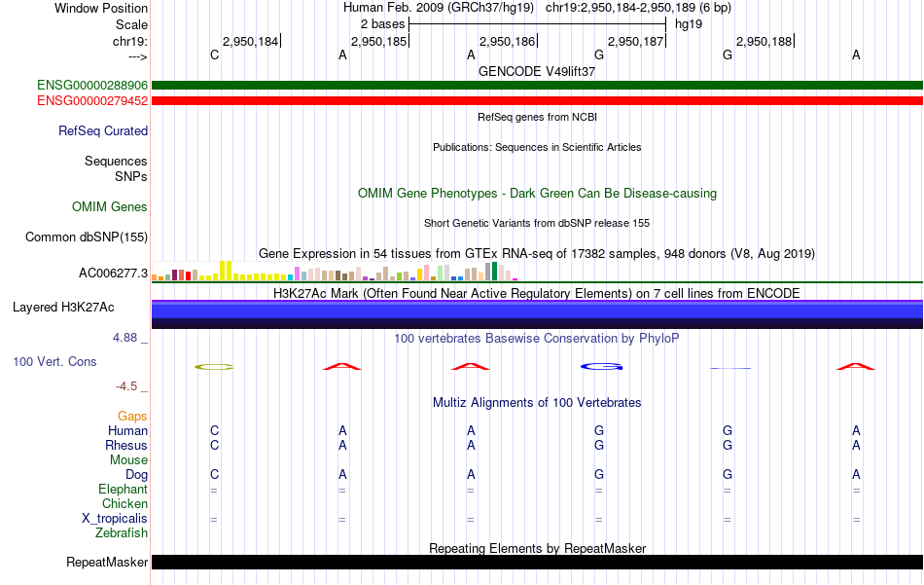Click the Window Position label
Viewport: 924px width, 585px height.
(101, 8)
